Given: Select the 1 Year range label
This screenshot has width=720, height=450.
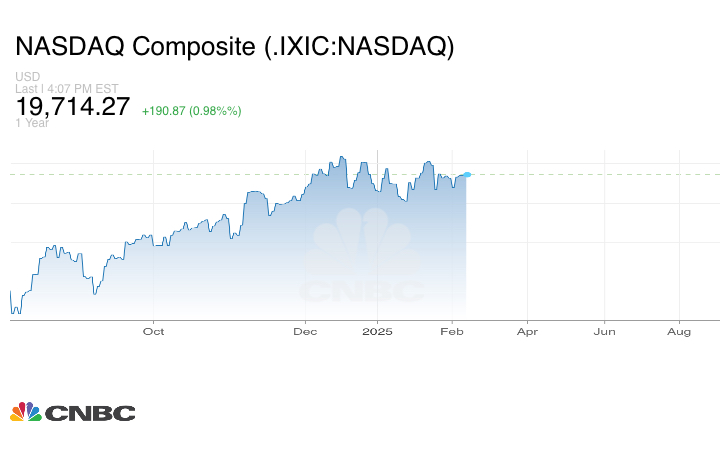Looking at the screenshot, I should pos(30,123).
